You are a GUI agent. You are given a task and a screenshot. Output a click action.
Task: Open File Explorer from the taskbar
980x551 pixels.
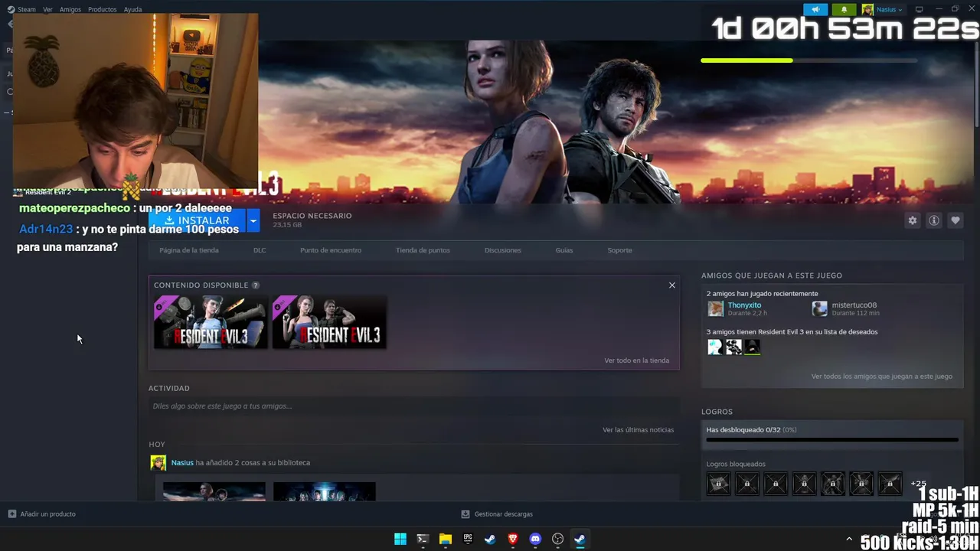coord(445,539)
